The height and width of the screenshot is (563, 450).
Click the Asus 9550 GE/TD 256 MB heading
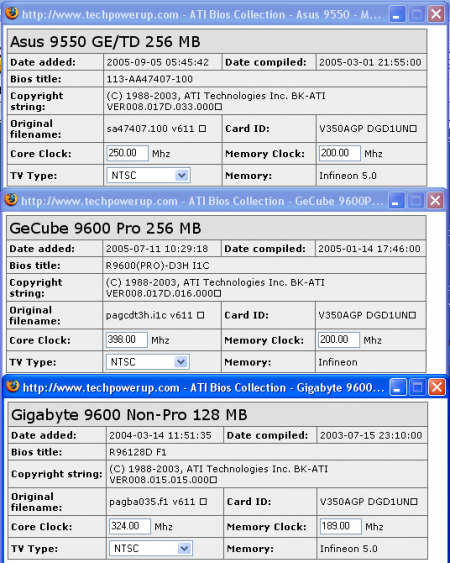point(105,42)
